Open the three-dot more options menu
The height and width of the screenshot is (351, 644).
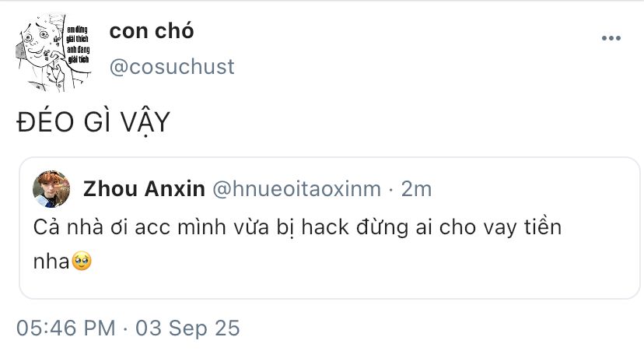(x=611, y=38)
